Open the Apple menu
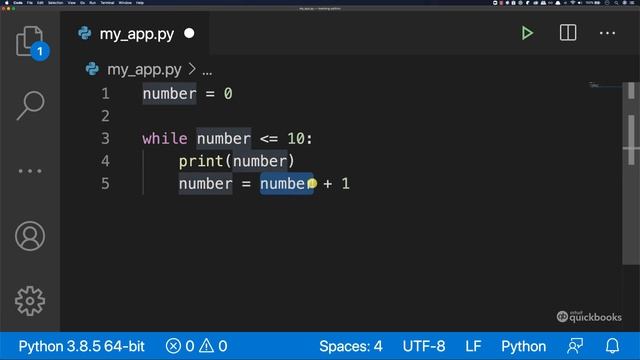 pos(7,3)
